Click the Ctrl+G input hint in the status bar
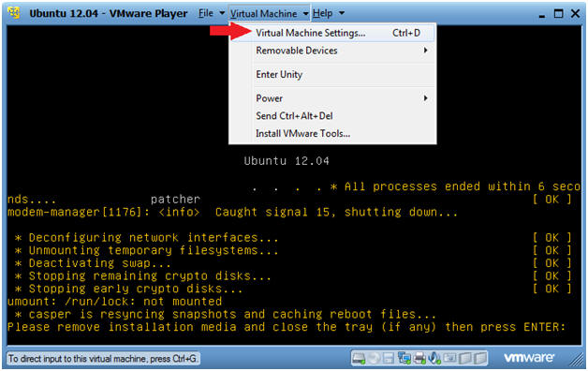 [x=102, y=359]
